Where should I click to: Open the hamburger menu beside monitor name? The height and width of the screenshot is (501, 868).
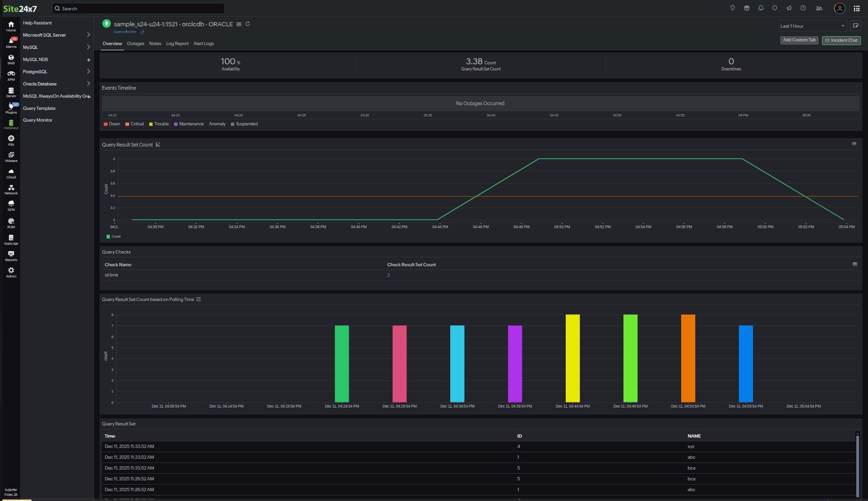click(239, 24)
